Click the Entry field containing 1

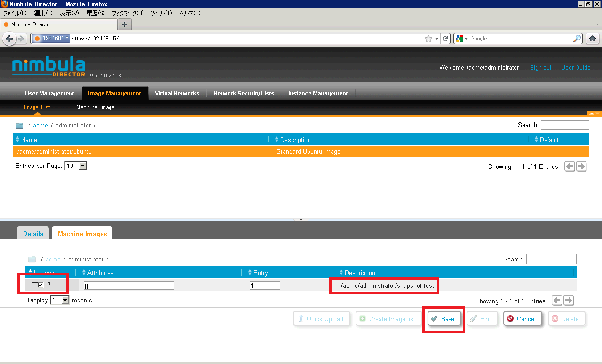[x=265, y=285]
